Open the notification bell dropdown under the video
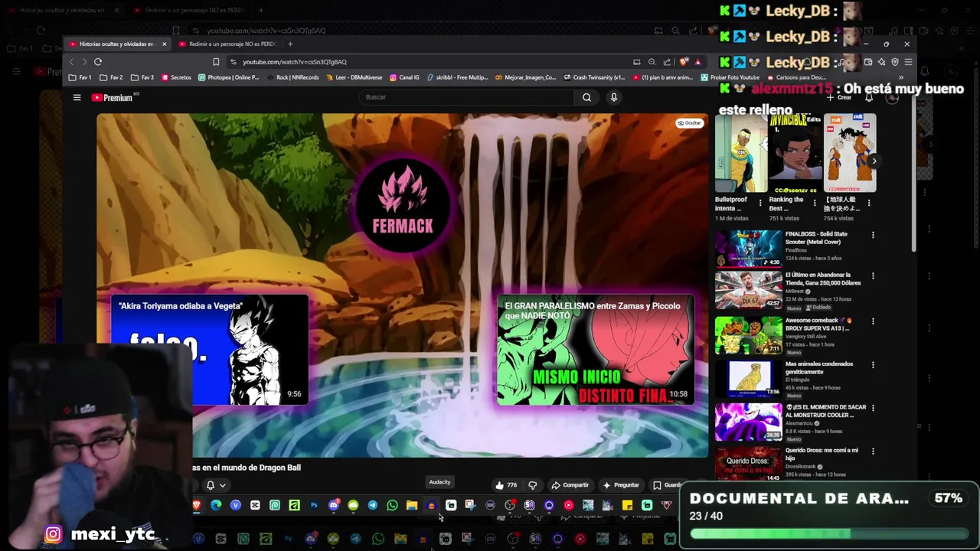 coord(216,485)
